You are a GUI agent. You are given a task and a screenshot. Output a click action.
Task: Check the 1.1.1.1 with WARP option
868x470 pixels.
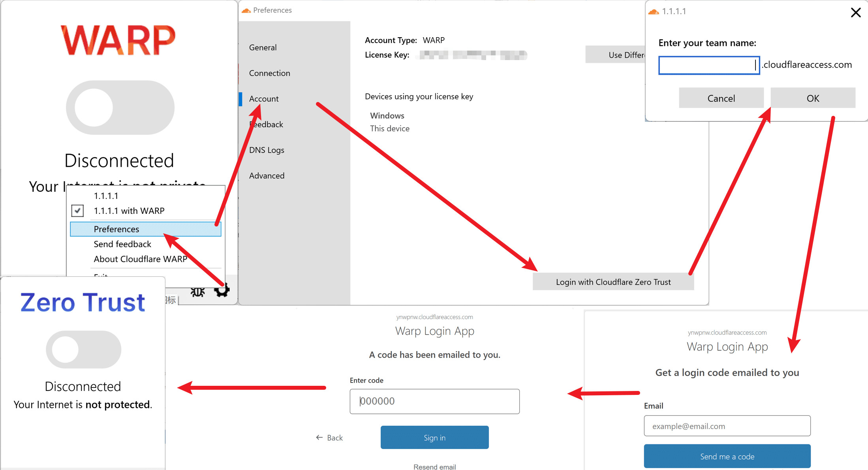pos(78,211)
